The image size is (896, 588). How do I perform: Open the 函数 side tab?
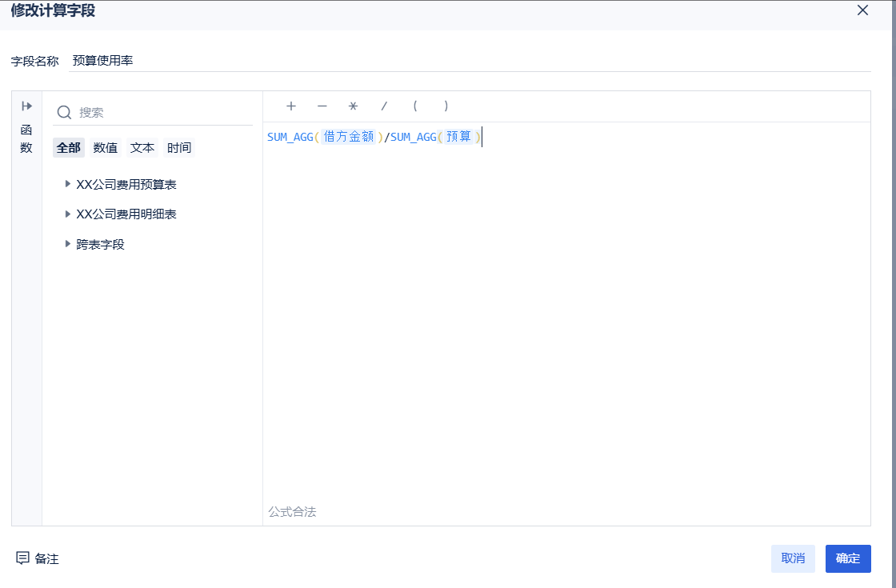tap(26, 139)
